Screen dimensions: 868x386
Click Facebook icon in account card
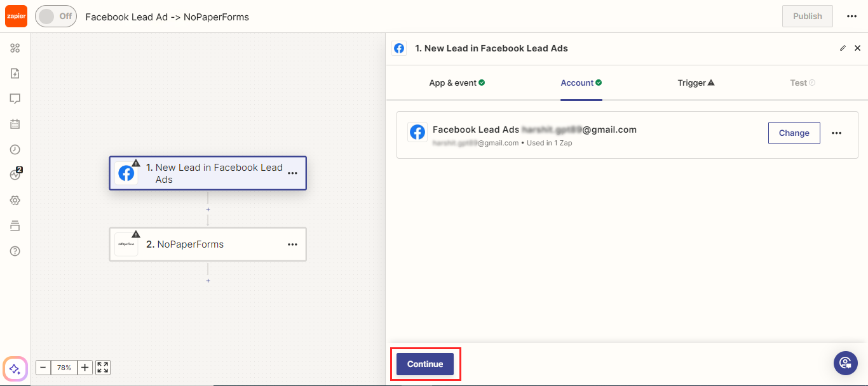click(417, 132)
